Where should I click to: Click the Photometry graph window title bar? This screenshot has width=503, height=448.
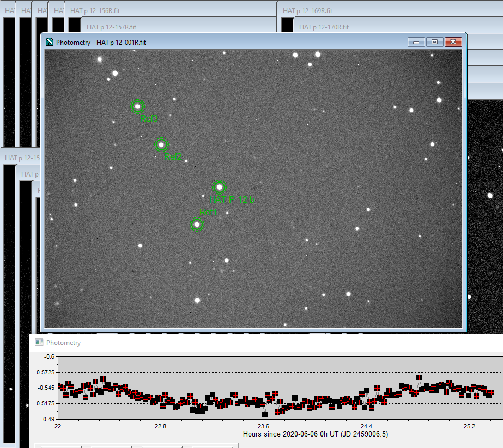click(x=218, y=342)
